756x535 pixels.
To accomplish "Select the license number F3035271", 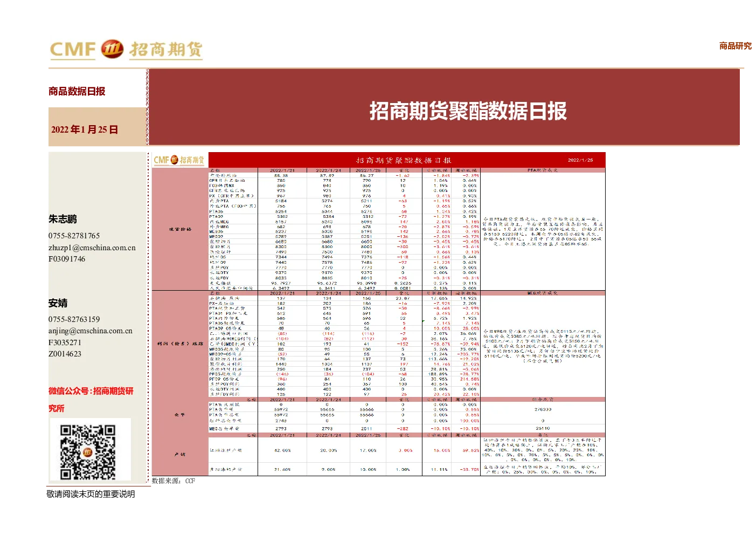I will pyautogui.click(x=65, y=342).
